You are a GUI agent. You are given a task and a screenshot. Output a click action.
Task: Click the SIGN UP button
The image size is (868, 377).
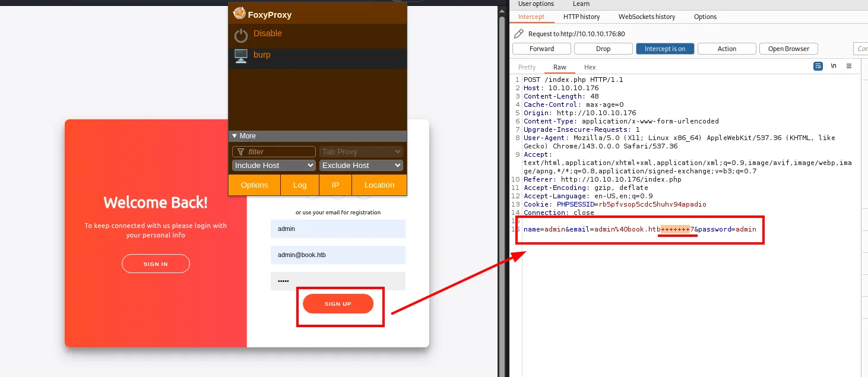338,304
